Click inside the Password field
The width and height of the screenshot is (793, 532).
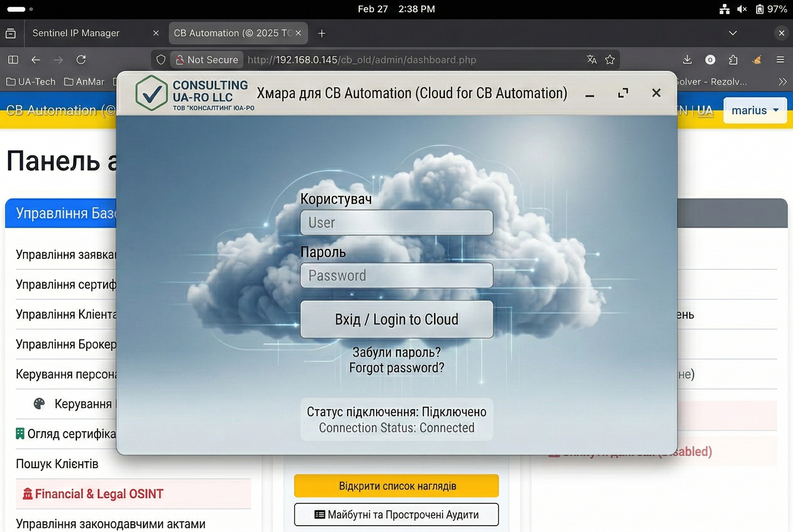[x=396, y=275]
